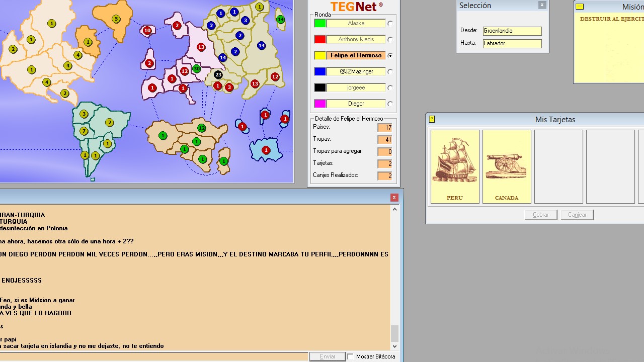Select the red token showing 10
This screenshot has width=644, height=362.
tap(147, 31)
